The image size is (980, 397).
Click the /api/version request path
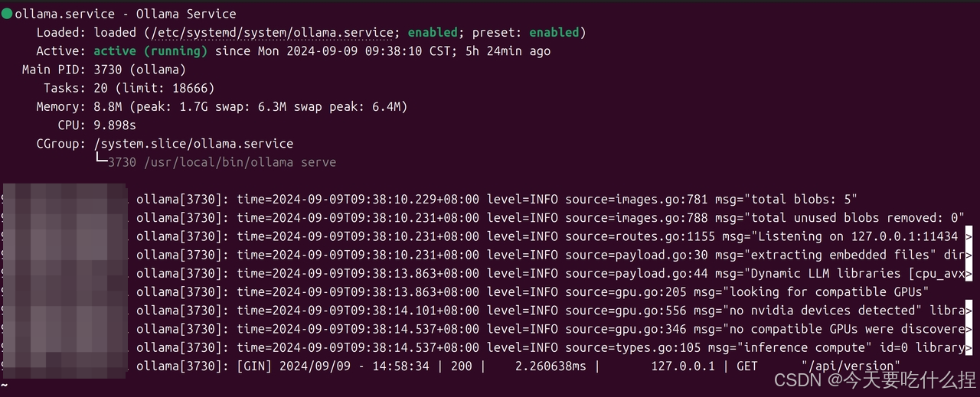tap(851, 366)
